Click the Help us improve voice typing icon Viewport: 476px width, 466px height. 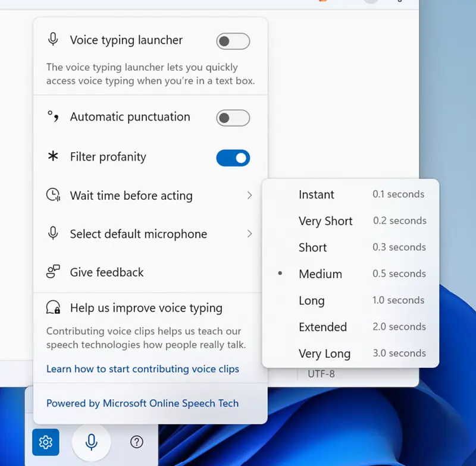click(x=54, y=308)
